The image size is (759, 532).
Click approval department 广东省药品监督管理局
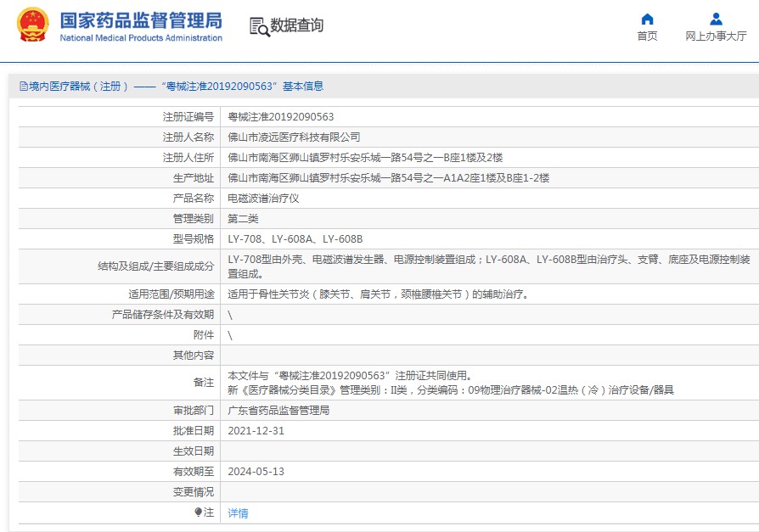[278, 411]
